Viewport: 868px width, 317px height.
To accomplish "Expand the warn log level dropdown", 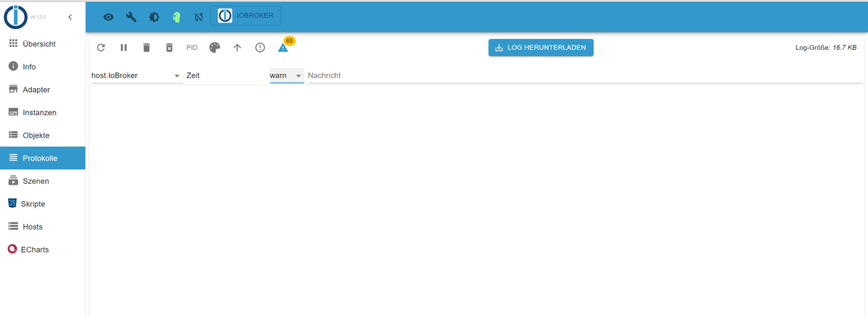I will (x=286, y=75).
